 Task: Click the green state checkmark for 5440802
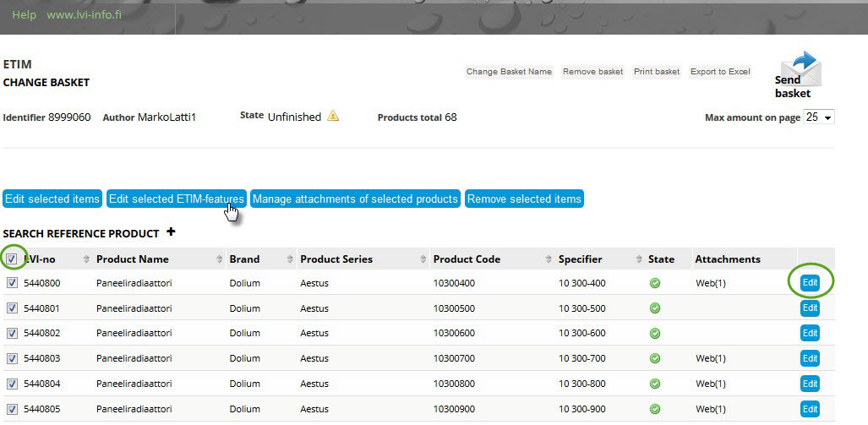(655, 333)
